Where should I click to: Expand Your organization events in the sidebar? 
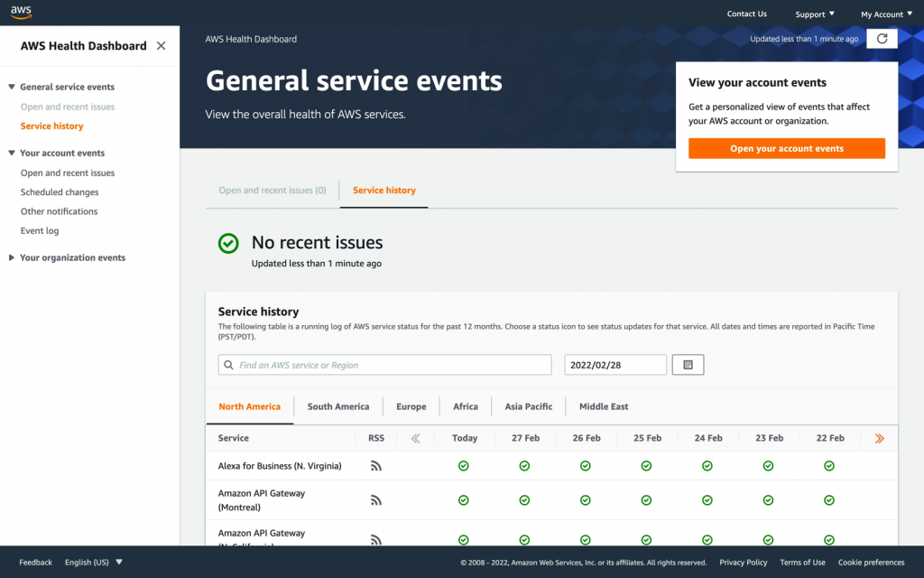click(12, 257)
